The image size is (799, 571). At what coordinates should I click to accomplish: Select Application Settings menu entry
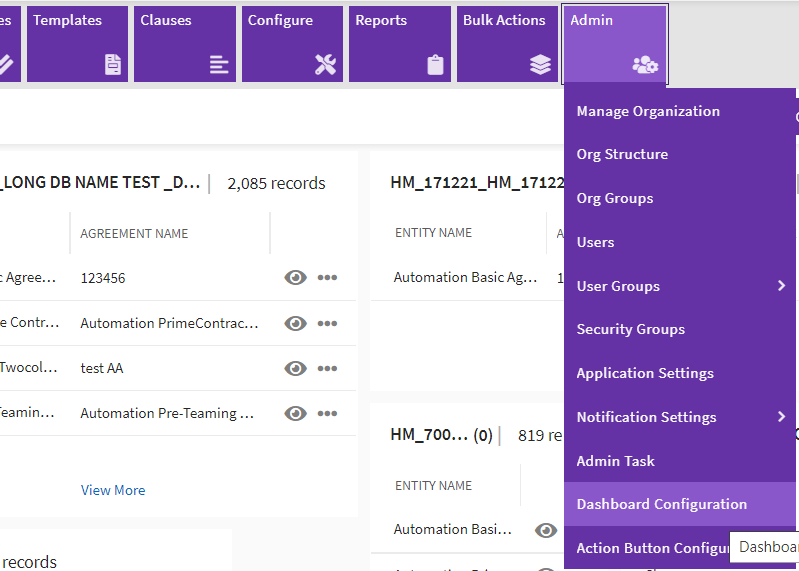pos(645,373)
